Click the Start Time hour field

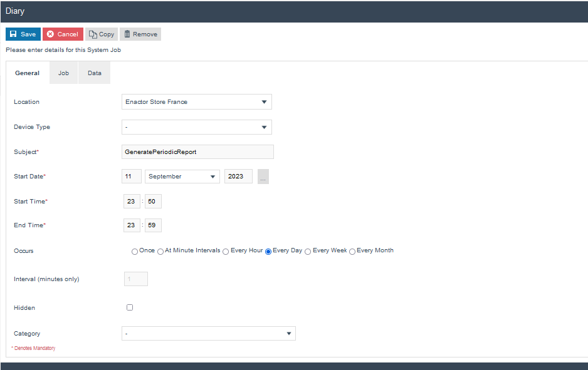[x=132, y=201]
